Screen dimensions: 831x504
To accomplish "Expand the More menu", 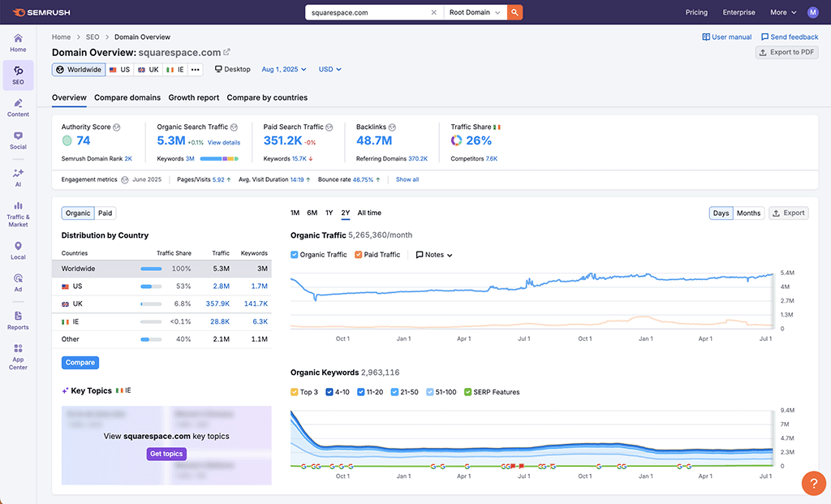I will click(783, 12).
